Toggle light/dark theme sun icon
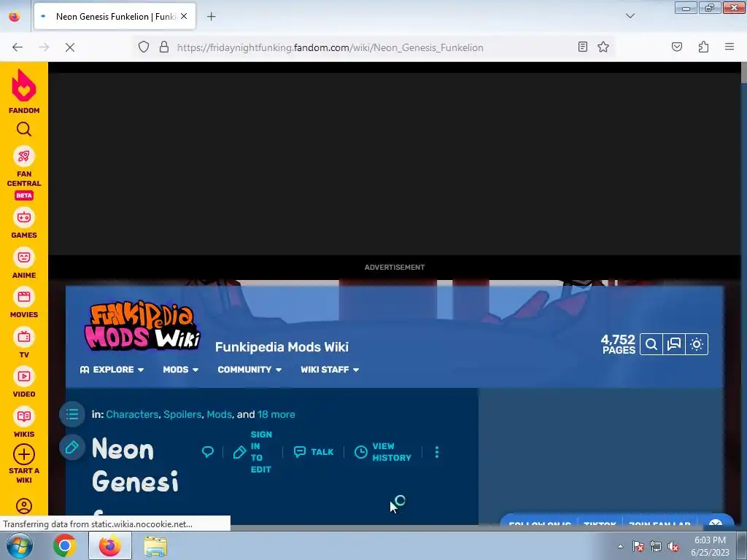 697,344
